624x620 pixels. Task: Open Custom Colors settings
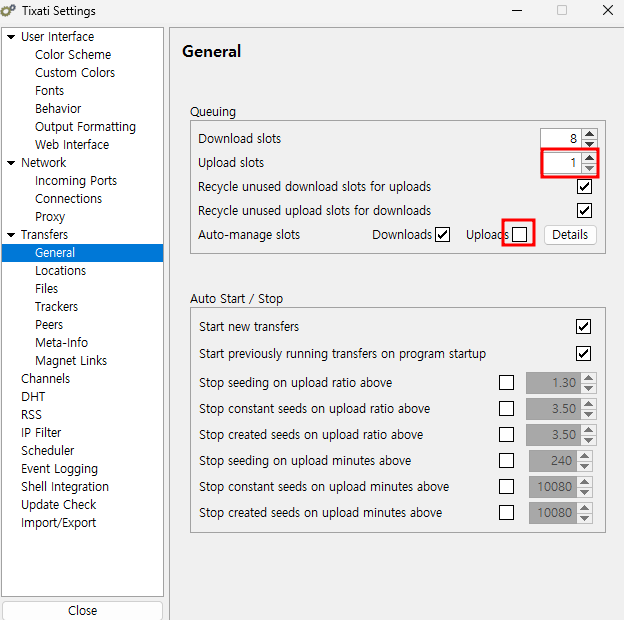[75, 72]
